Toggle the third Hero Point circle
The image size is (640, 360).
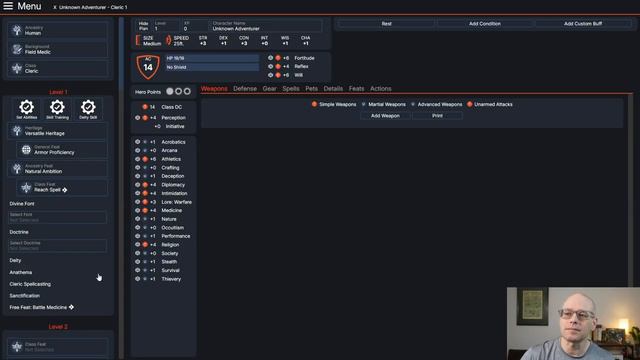(x=187, y=91)
